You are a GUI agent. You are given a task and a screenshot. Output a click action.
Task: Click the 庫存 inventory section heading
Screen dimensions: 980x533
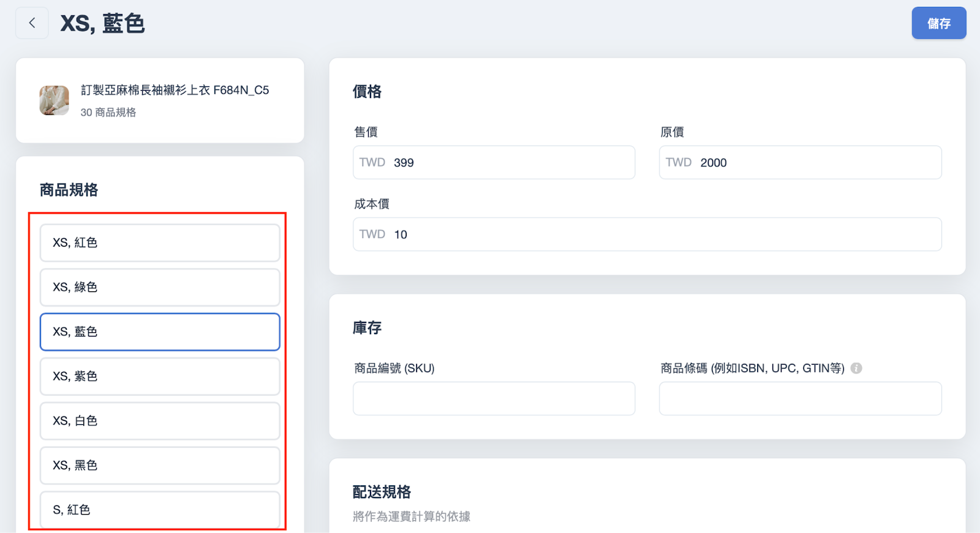click(x=367, y=328)
